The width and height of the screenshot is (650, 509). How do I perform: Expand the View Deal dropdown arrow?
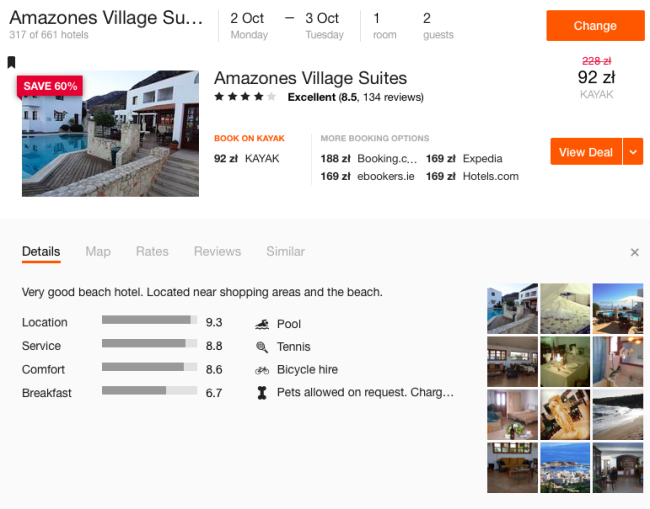click(x=633, y=152)
